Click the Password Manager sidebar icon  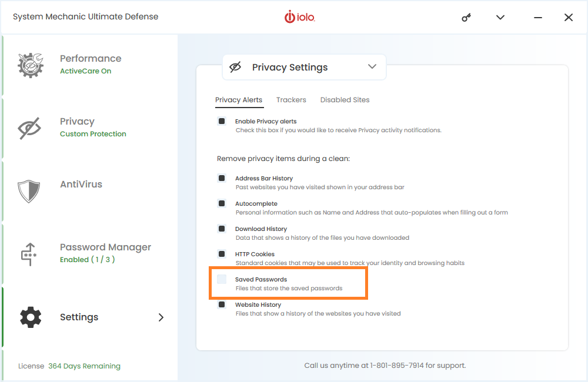[x=29, y=254]
